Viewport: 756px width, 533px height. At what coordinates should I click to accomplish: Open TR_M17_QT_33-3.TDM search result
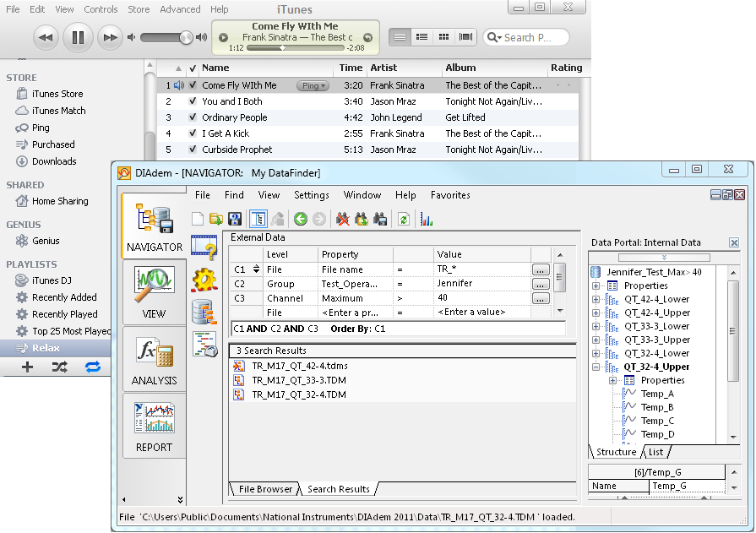[298, 380]
